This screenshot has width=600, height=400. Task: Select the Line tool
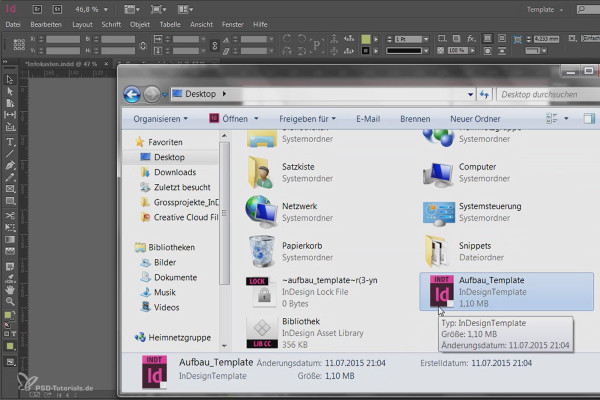coord(10,154)
